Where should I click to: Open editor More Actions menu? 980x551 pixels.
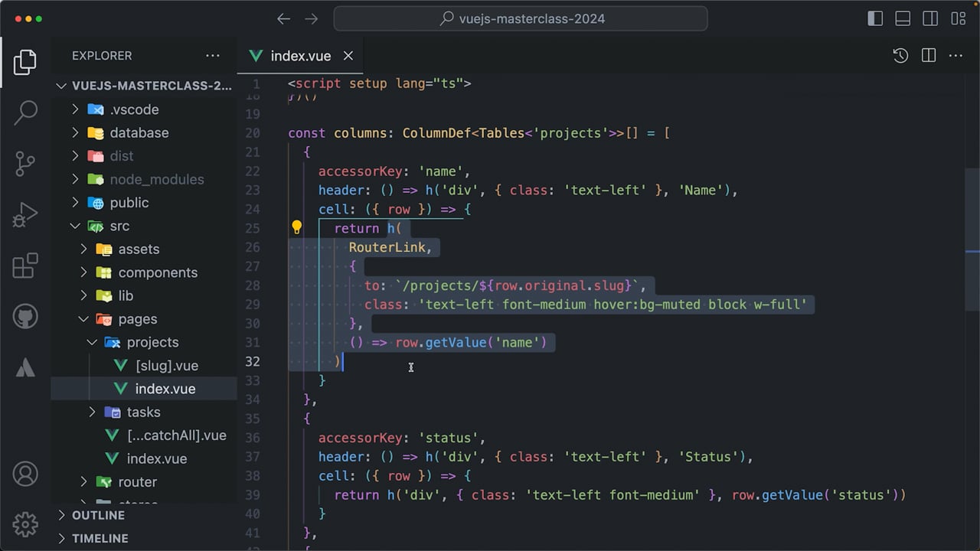pos(955,55)
